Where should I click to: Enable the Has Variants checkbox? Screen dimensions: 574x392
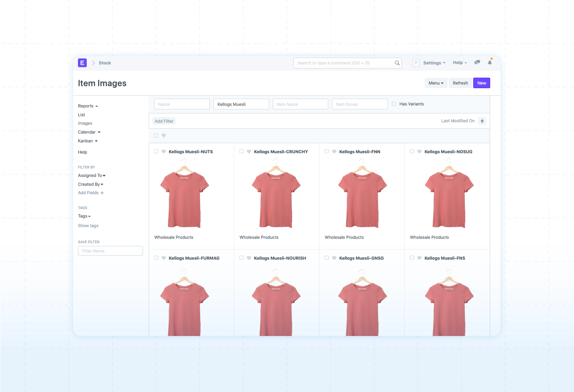point(394,104)
